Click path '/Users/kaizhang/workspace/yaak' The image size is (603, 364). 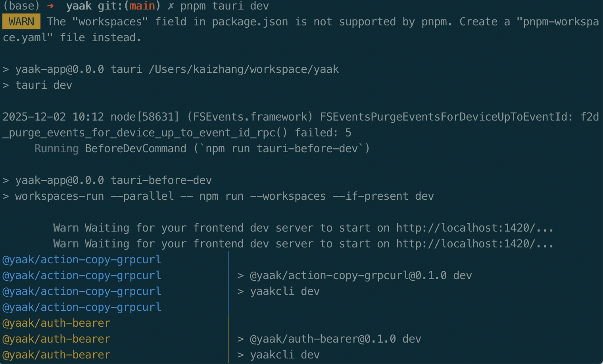point(244,69)
